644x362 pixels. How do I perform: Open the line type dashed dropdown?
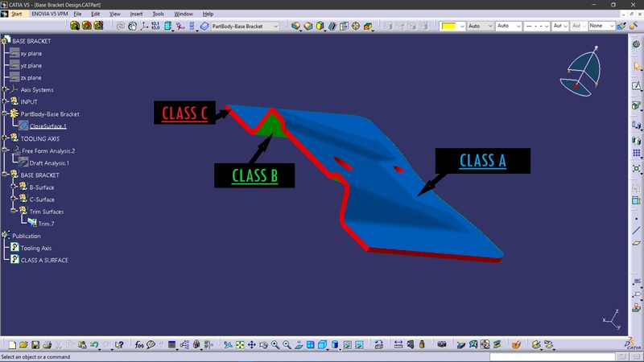click(x=547, y=27)
